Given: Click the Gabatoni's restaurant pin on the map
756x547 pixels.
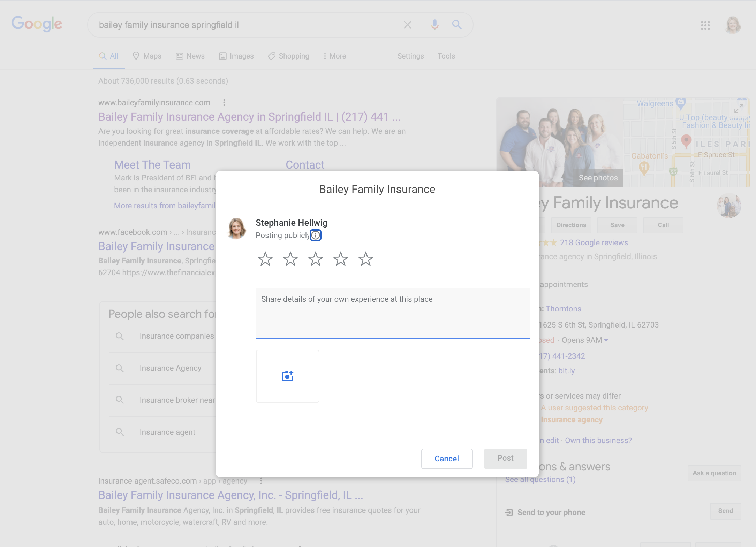Looking at the screenshot, I should (644, 169).
